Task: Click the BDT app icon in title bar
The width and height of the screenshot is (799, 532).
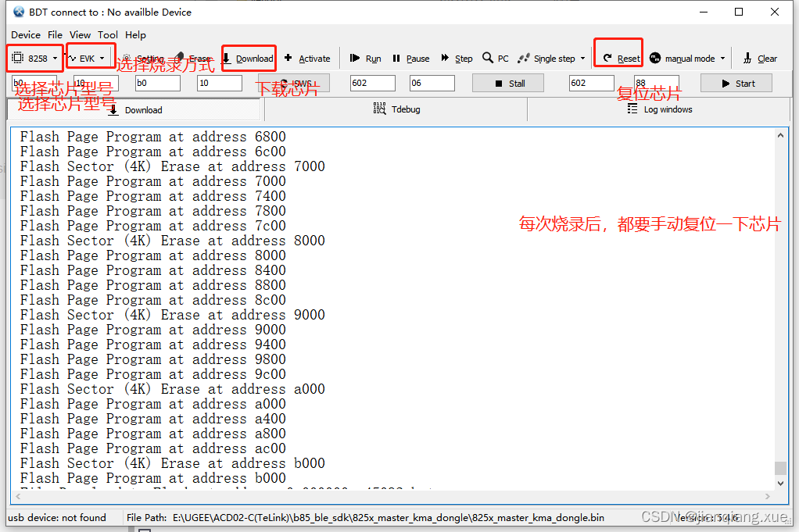Action: click(19, 12)
